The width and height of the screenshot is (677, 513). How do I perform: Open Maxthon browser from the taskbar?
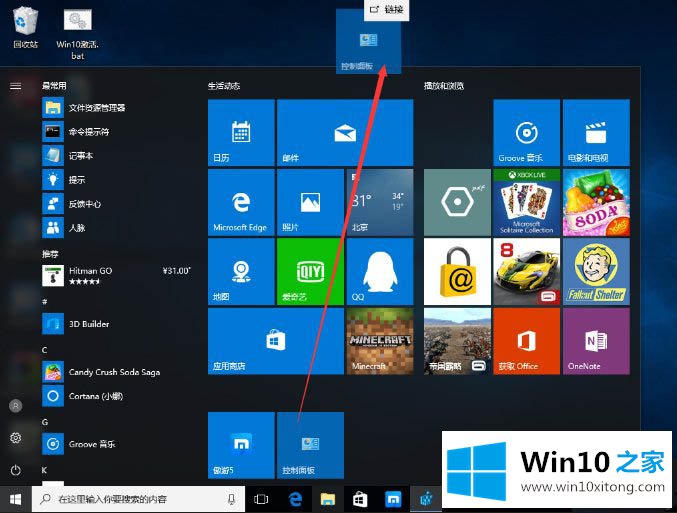tap(393, 500)
